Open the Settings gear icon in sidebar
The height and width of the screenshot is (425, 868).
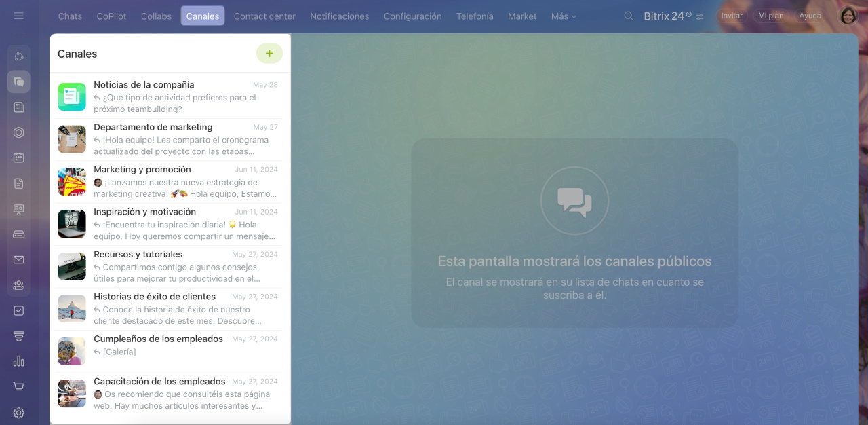(19, 412)
